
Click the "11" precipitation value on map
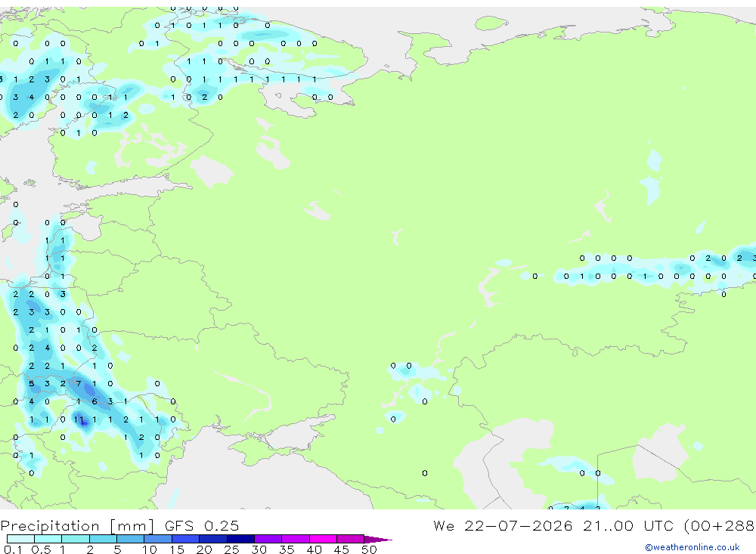coord(79,419)
